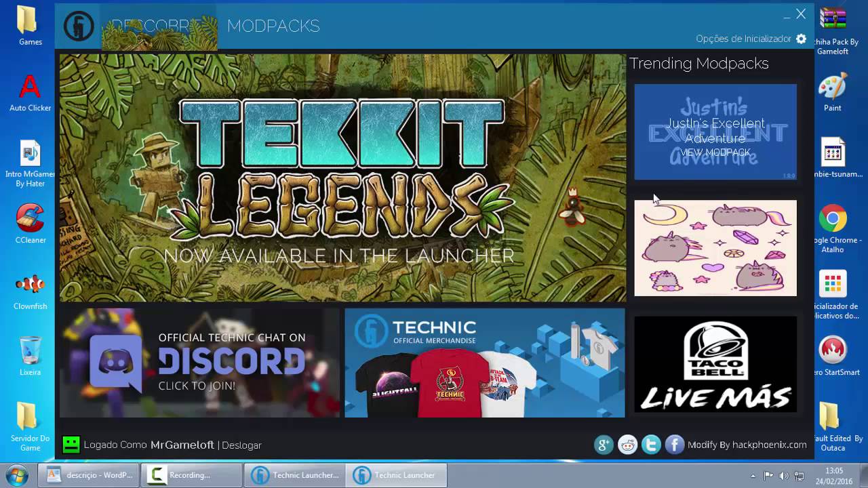This screenshot has height=488, width=868.
Task: Click the MrGameloft username
Action: 182,445
